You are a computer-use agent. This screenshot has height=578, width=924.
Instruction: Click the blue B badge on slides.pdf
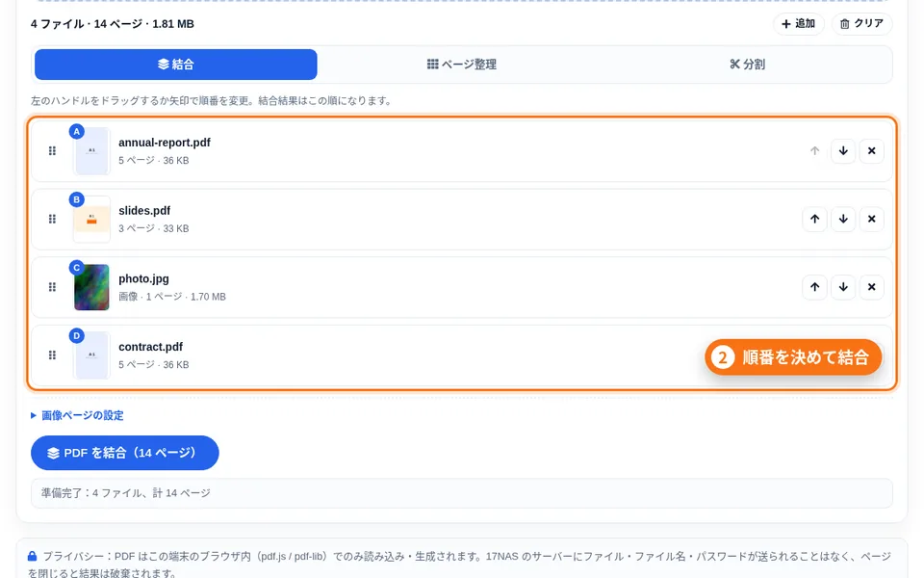pyautogui.click(x=77, y=199)
